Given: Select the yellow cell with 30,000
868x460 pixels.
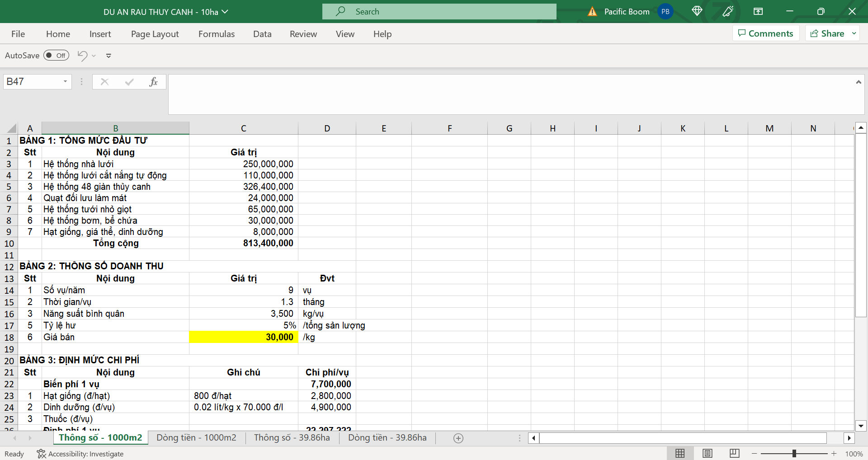Looking at the screenshot, I should pos(243,337).
